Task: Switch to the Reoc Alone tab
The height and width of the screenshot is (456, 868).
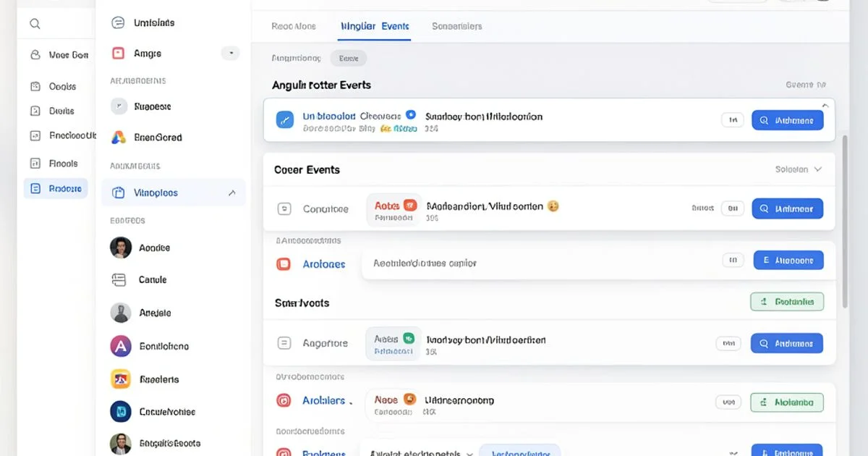Action: [x=294, y=26]
